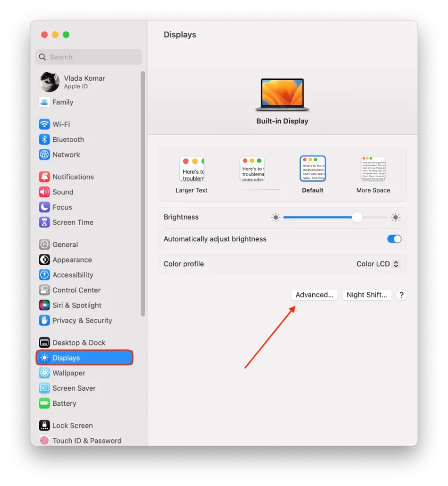Open the Privacy & Security hand icon
448x486 pixels.
point(44,320)
